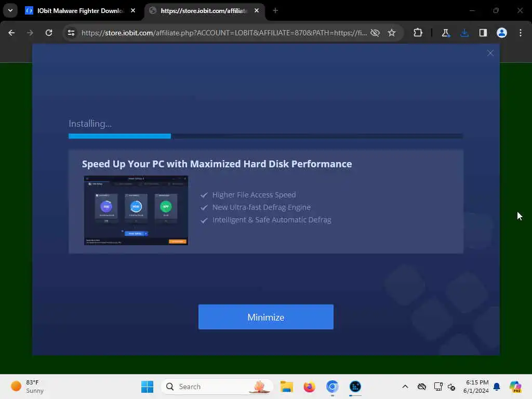Launch Copilot preview from the taskbar
The width and height of the screenshot is (532, 399).
coord(515,387)
